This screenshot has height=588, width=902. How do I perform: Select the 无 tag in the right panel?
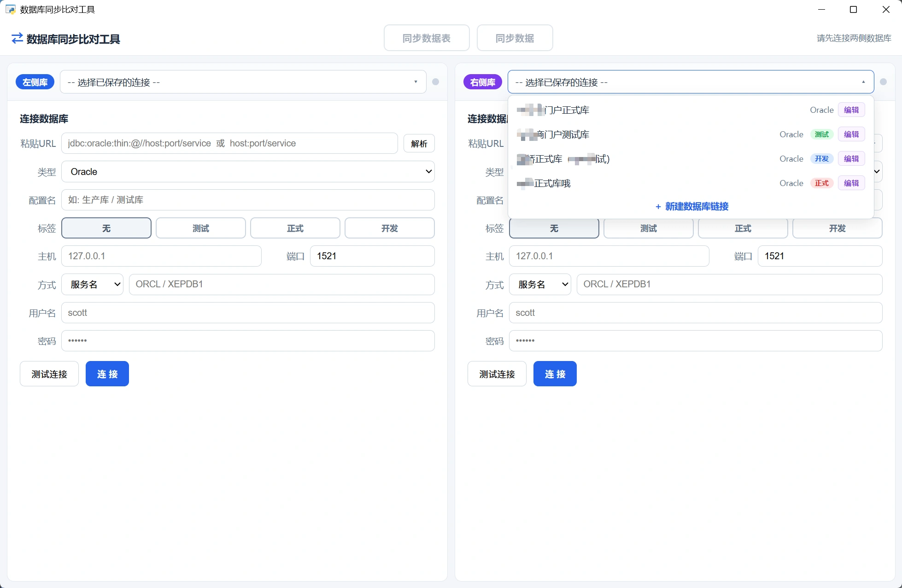(554, 228)
